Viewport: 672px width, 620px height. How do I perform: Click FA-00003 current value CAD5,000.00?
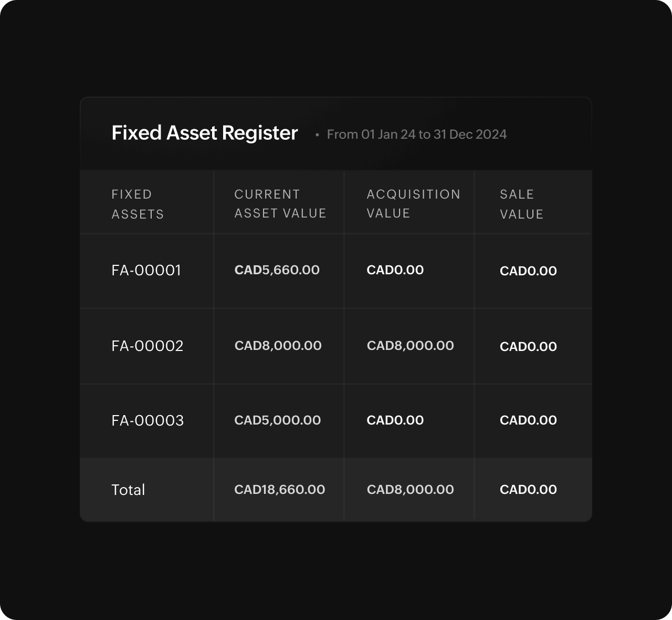[x=277, y=420]
